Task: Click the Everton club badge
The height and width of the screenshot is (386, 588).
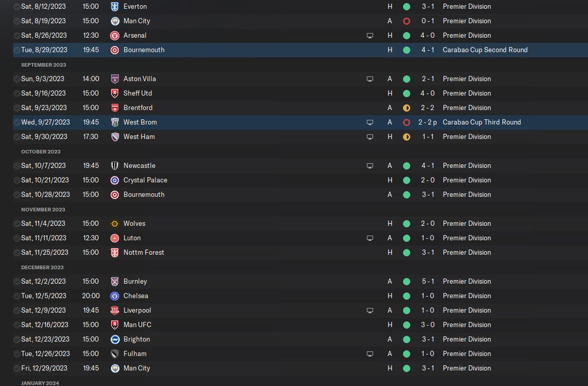Action: pyautogui.click(x=115, y=7)
